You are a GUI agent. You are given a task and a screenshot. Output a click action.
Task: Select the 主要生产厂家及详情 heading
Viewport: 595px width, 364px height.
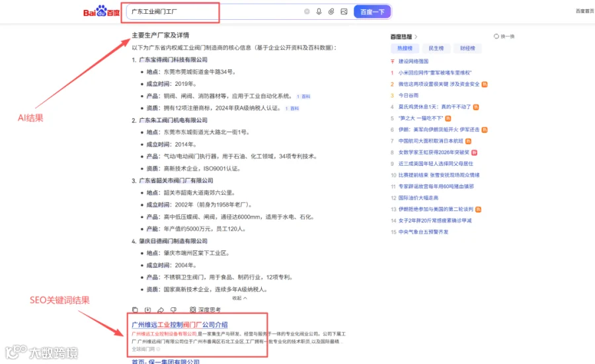point(161,35)
